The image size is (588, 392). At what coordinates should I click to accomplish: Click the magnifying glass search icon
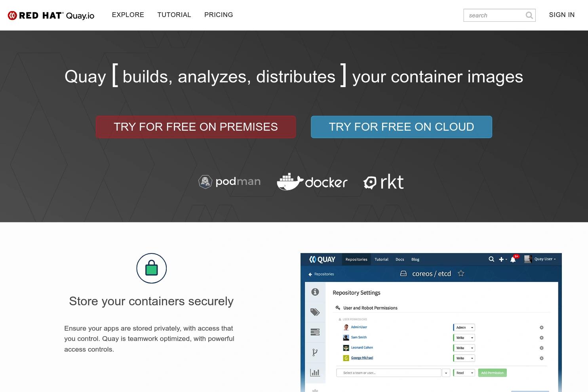click(529, 15)
